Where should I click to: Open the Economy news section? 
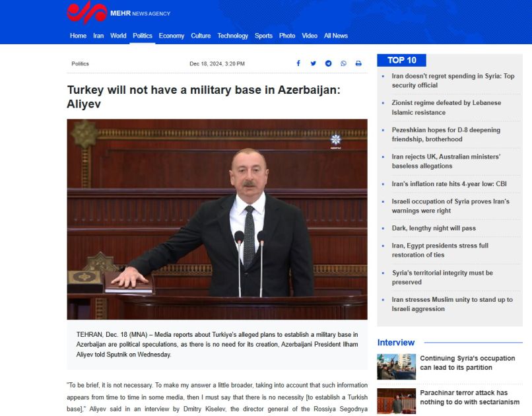tap(172, 36)
